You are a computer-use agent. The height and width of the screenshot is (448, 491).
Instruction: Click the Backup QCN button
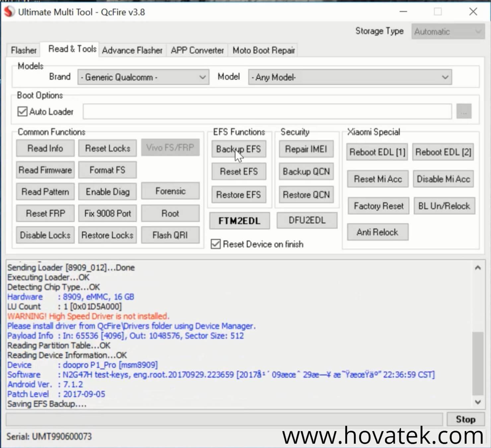click(306, 171)
